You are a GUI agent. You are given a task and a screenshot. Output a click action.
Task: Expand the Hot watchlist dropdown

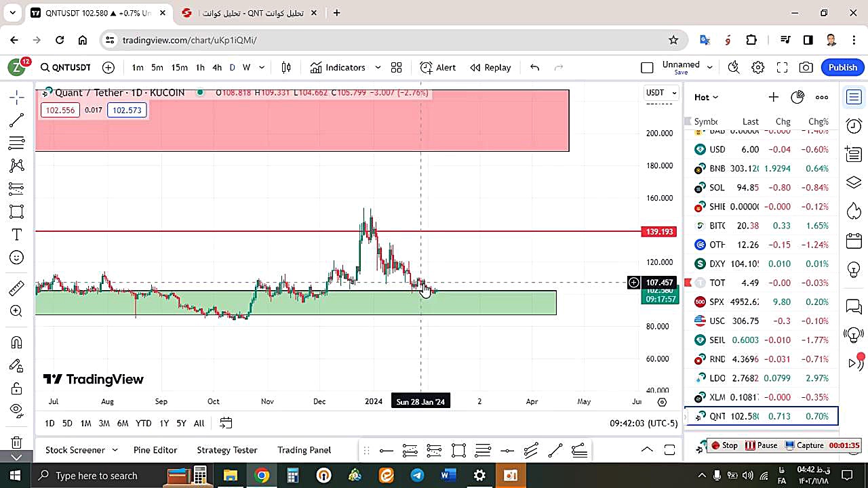click(x=706, y=98)
